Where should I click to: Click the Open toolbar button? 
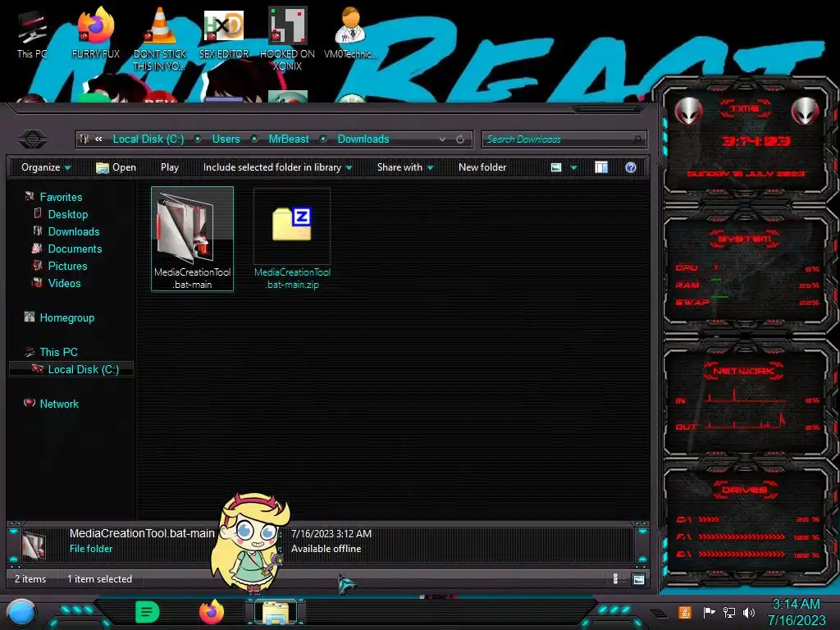point(116,167)
